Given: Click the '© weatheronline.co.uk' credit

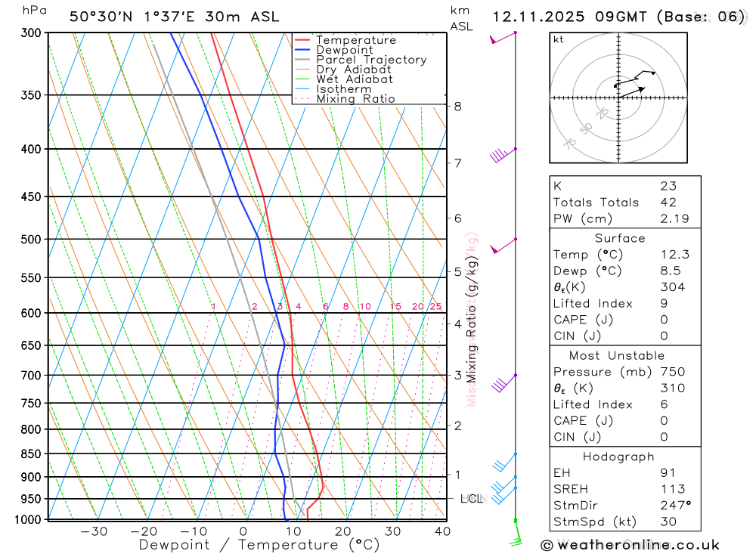Looking at the screenshot, I should pos(631,546).
